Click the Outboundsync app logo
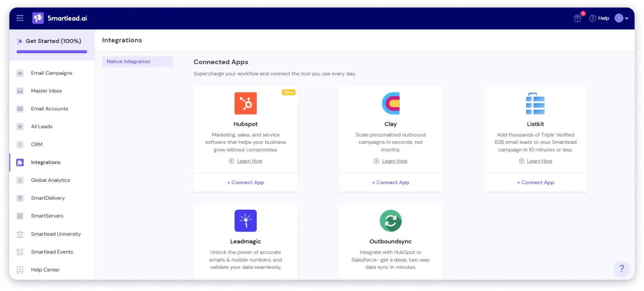The height and width of the screenshot is (291, 644). pyautogui.click(x=390, y=221)
